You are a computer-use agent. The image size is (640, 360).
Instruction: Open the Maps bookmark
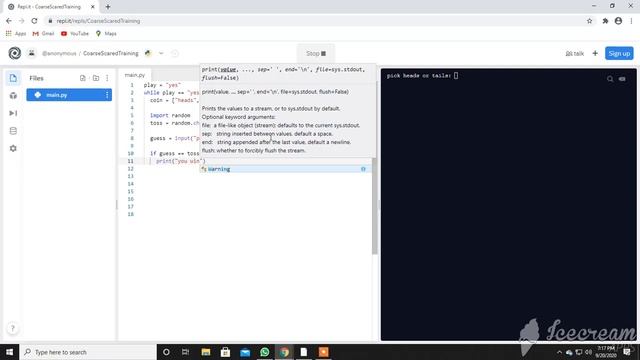click(x=106, y=33)
